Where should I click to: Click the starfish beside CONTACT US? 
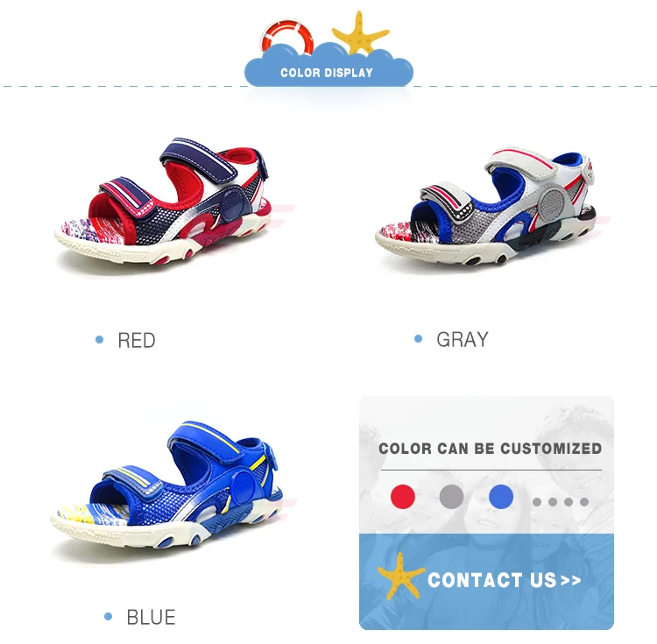[400, 576]
